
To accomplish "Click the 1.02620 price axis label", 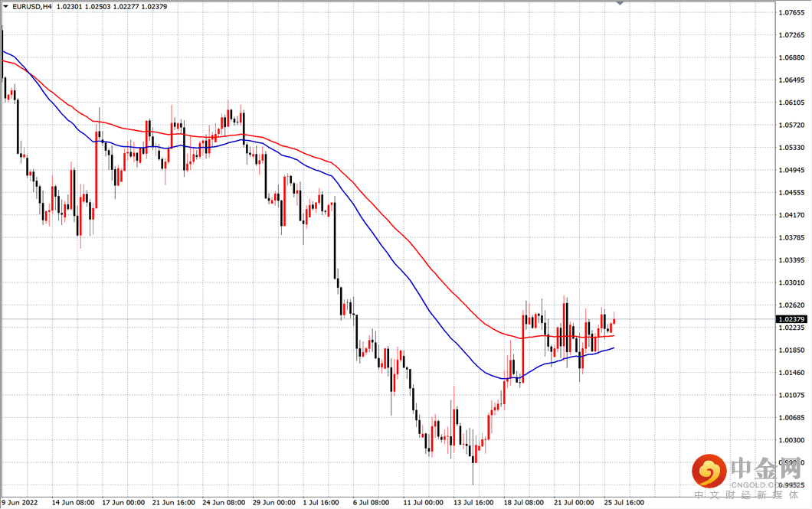I will pos(792,305).
